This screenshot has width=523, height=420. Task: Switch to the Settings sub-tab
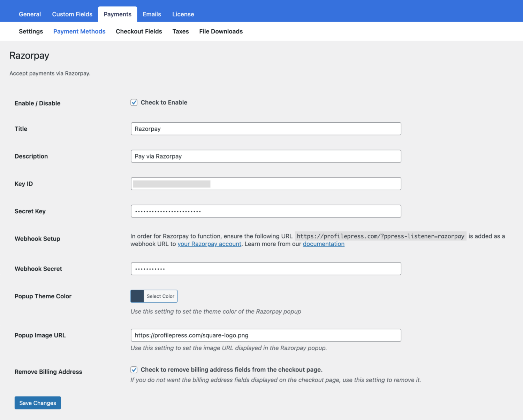[x=31, y=31]
